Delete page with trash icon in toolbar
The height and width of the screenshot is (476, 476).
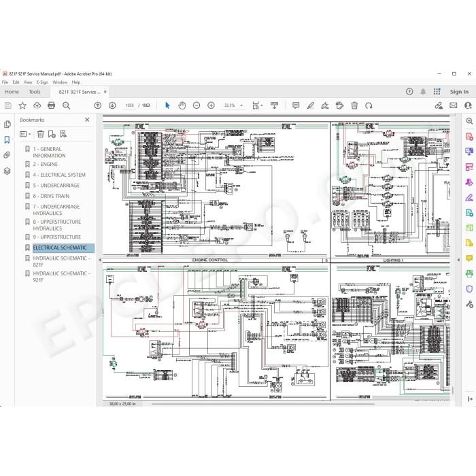tap(354, 105)
